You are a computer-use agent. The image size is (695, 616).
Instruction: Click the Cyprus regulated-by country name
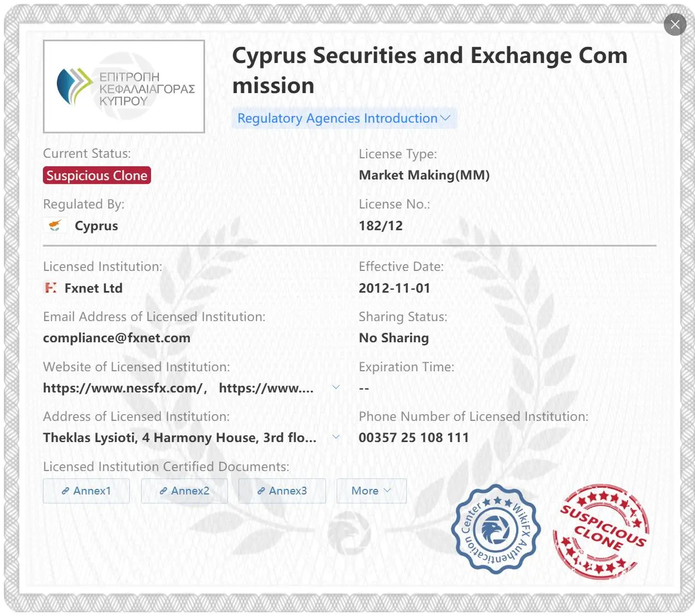click(96, 226)
